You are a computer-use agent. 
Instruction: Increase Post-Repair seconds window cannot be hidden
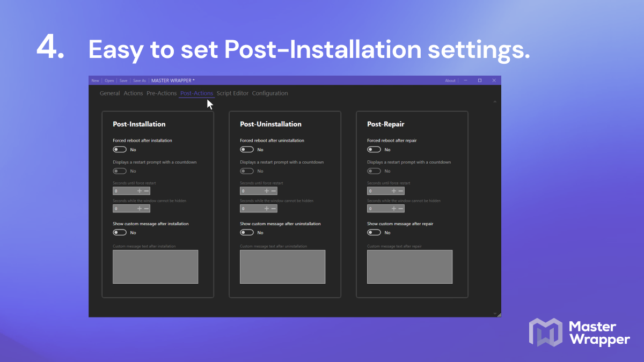(394, 209)
